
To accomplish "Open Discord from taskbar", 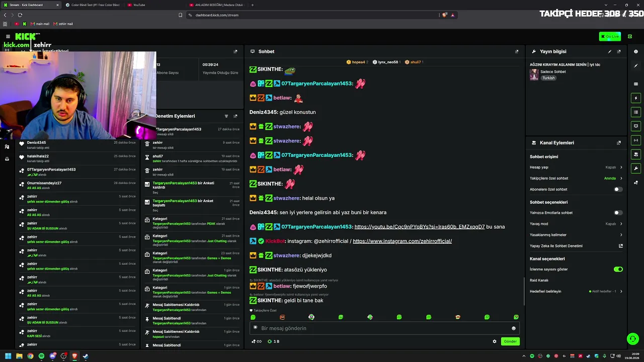I will 52,356.
